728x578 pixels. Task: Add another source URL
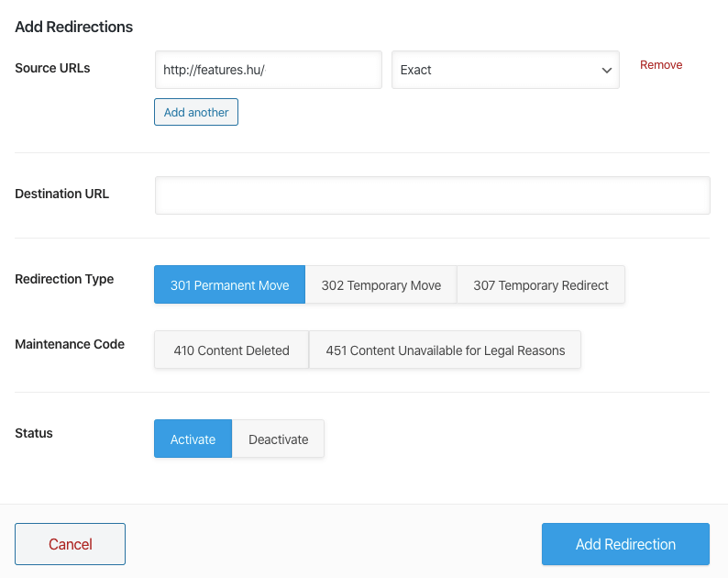point(196,112)
